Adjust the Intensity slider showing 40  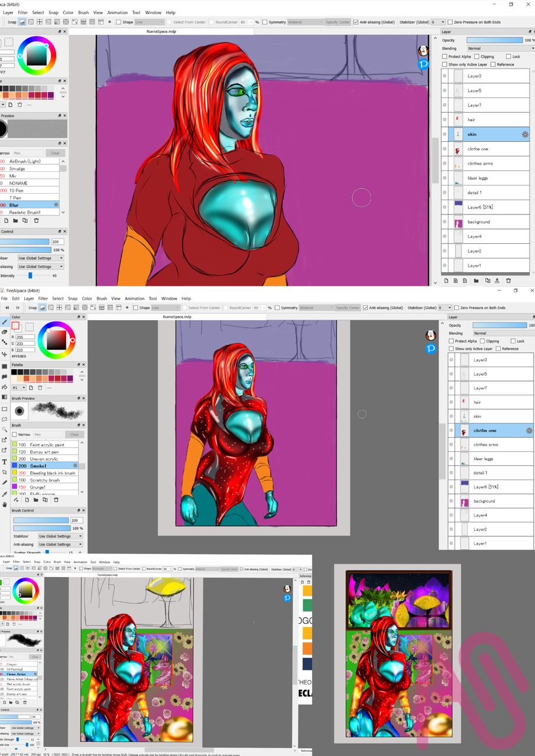point(30,275)
